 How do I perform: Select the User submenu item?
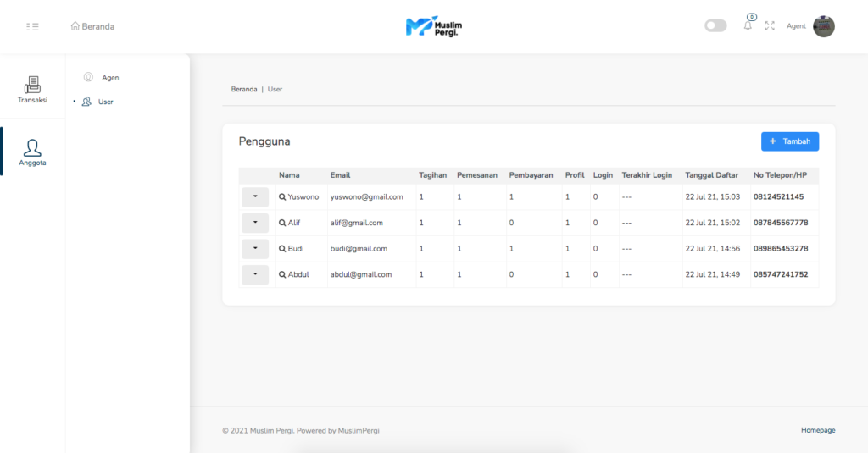coord(105,102)
